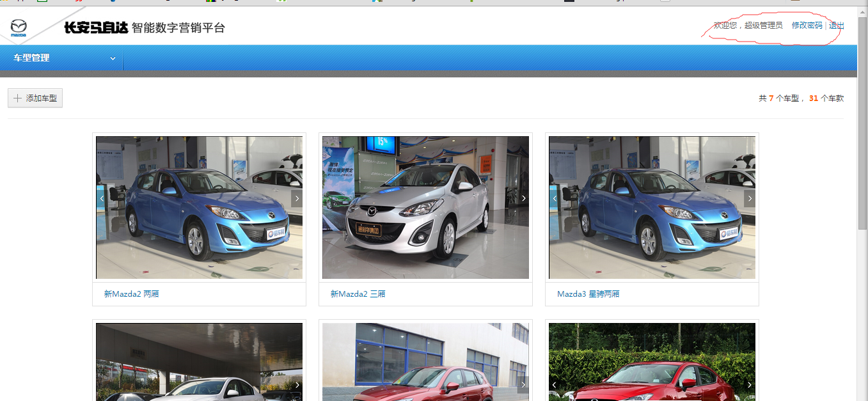Viewport: 868px width, 401px height.
Task: Open the 车型管理 menu
Action: (x=61, y=58)
